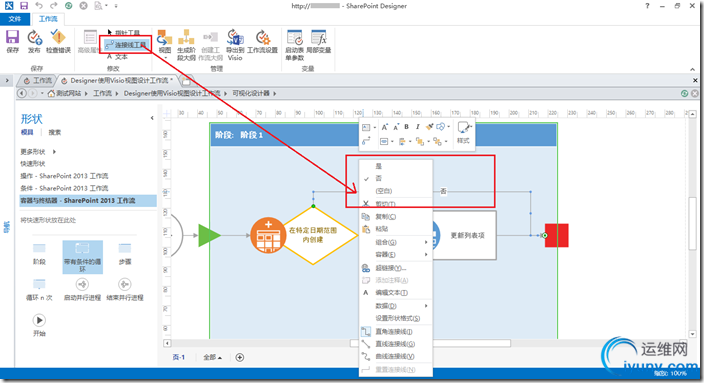Image resolution: width=704 pixels, height=383 pixels.
Task: Select the 开始 start shape
Action: pyautogui.click(x=39, y=326)
